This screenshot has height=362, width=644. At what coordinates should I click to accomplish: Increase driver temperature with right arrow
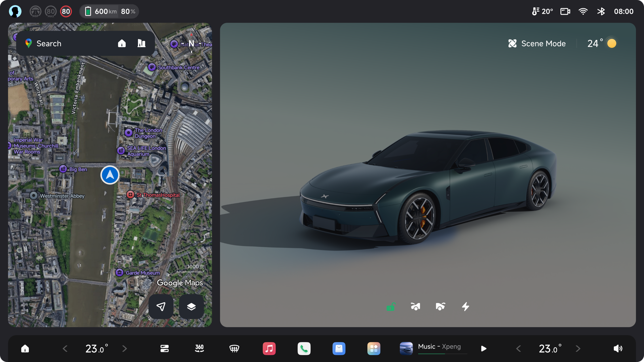(125, 348)
